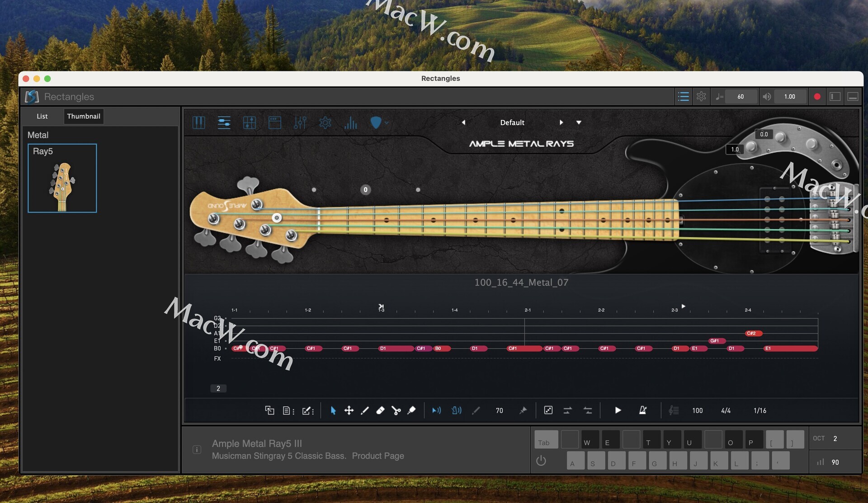Mute with the speaker volume icon
This screenshot has height=503, width=868.
767,96
